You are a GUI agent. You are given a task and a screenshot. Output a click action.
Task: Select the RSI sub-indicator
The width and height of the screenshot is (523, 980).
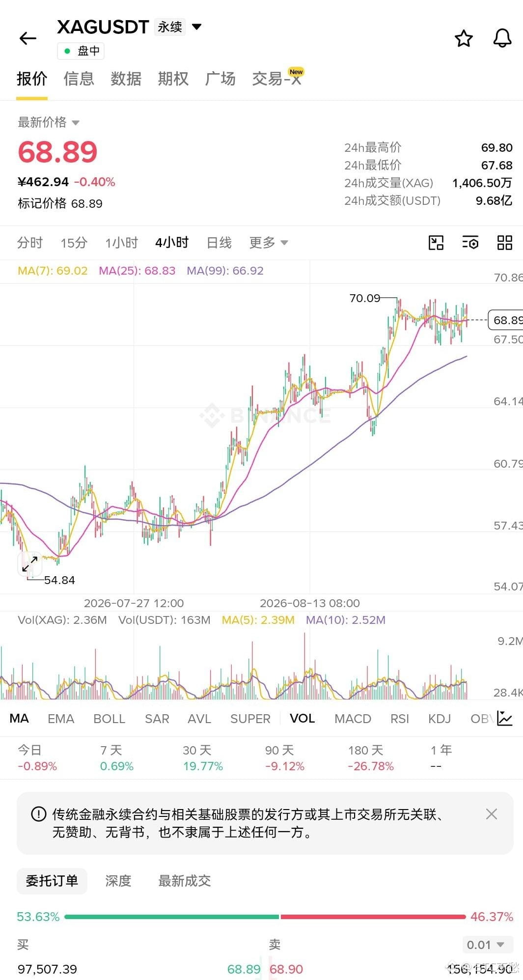pos(400,719)
